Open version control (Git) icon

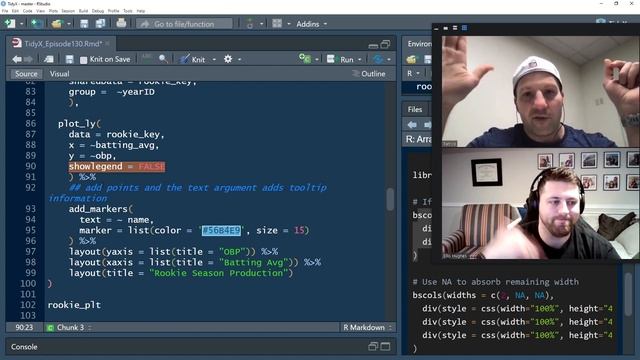pyautogui.click(x=250, y=24)
